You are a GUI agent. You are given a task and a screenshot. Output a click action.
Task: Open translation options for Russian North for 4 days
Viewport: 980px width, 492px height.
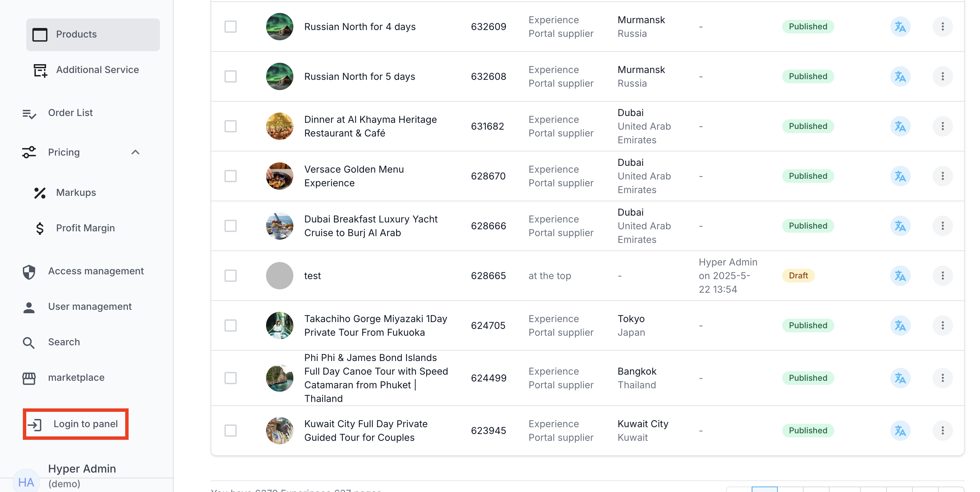900,26
